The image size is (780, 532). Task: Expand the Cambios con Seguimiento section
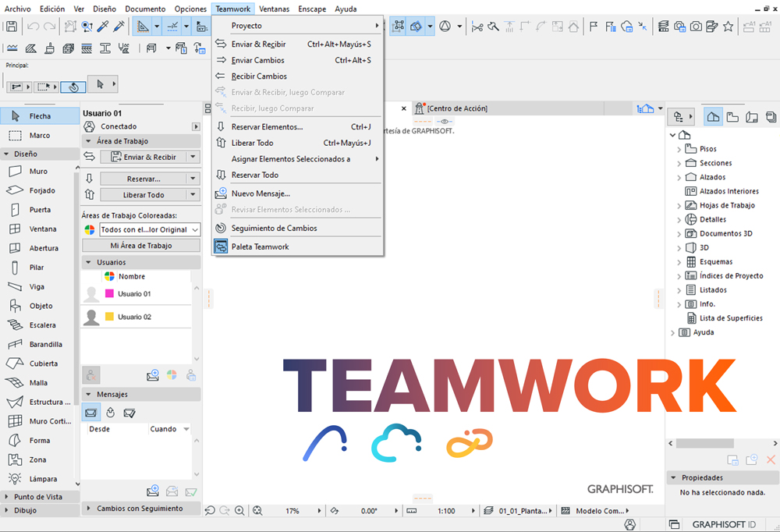87,509
